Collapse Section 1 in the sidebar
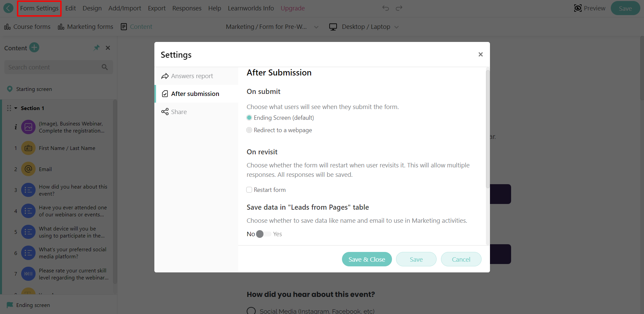The image size is (644, 314). [15, 108]
